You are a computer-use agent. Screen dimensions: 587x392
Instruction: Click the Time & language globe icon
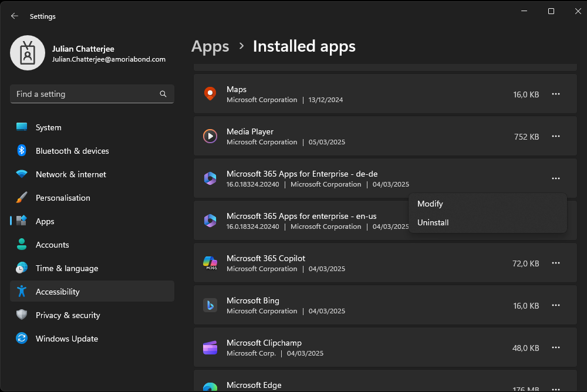(x=22, y=268)
